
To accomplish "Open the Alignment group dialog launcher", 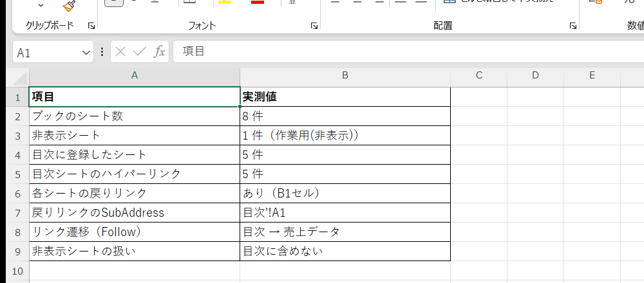I will [573, 26].
